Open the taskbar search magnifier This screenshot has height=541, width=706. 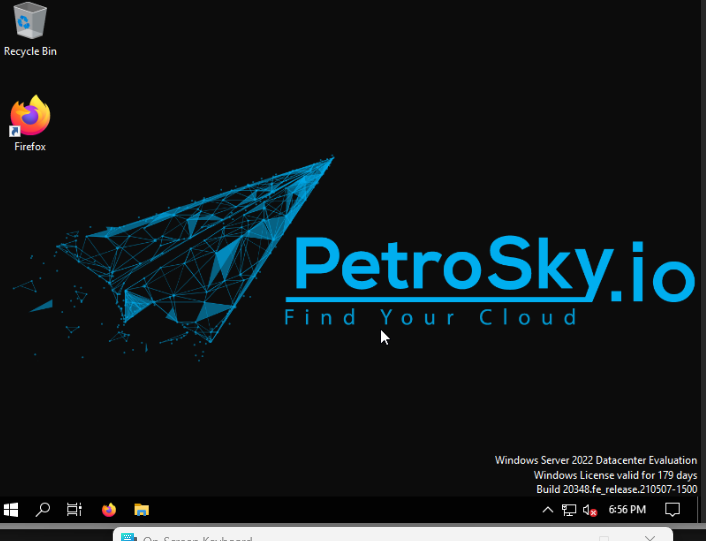43,510
